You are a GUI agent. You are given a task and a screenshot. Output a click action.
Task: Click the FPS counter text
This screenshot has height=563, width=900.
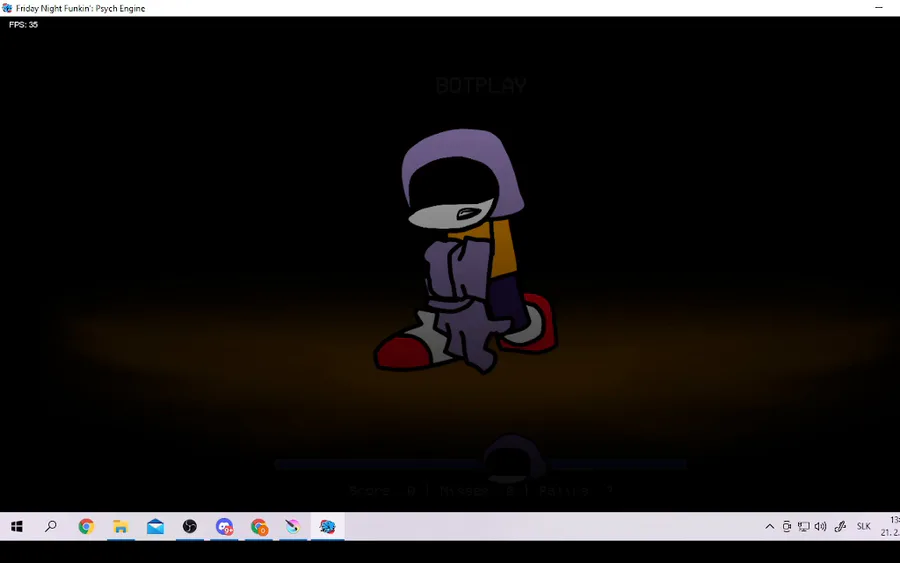[23, 25]
